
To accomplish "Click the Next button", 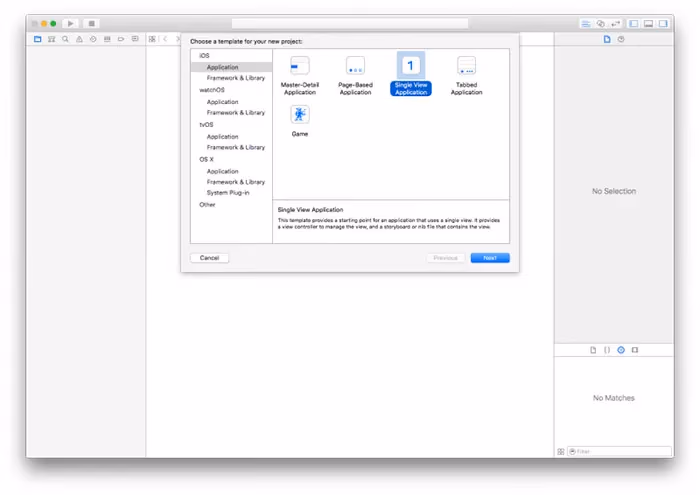I will coord(489,258).
